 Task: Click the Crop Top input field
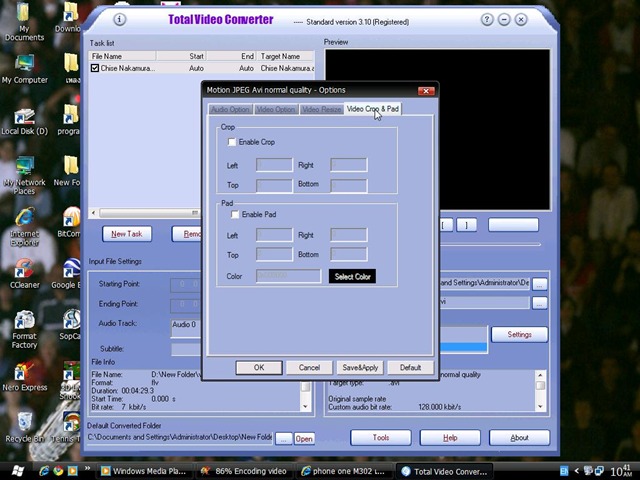pos(274,185)
